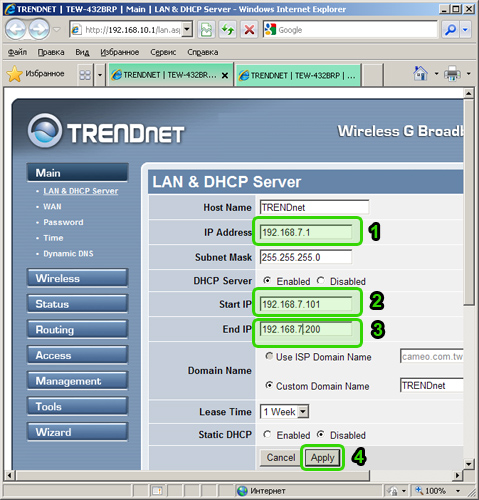Click the browser Forward arrow button

tap(39, 30)
